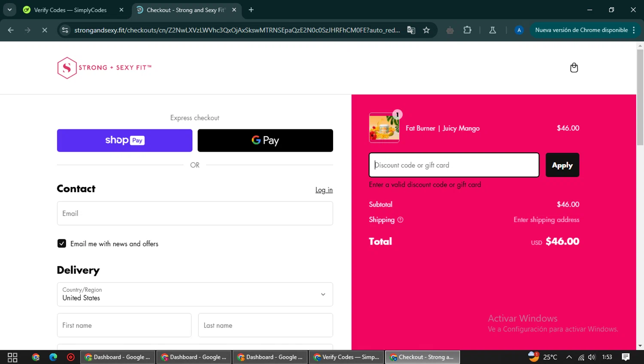Open first Dashboard - Google taskbar window
The width and height of the screenshot is (644, 364).
click(x=117, y=357)
